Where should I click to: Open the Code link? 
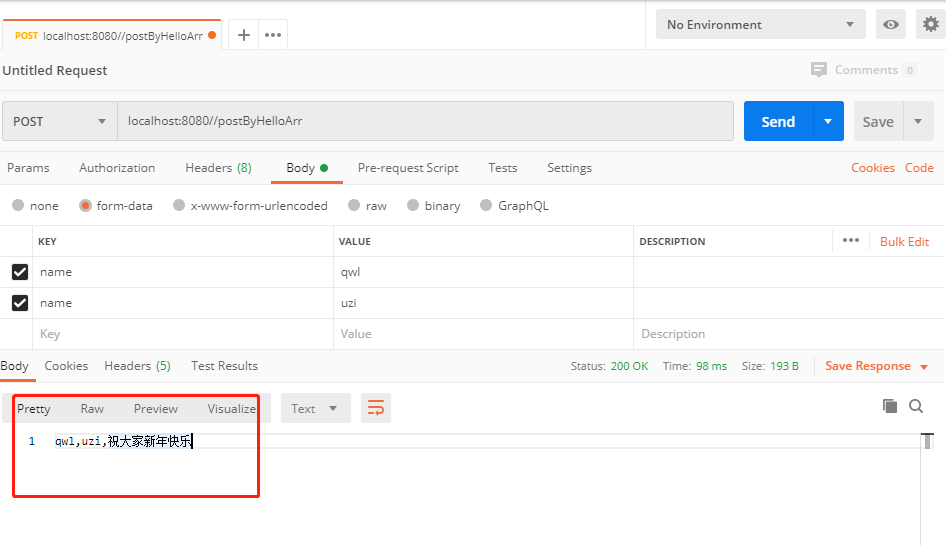tap(919, 168)
